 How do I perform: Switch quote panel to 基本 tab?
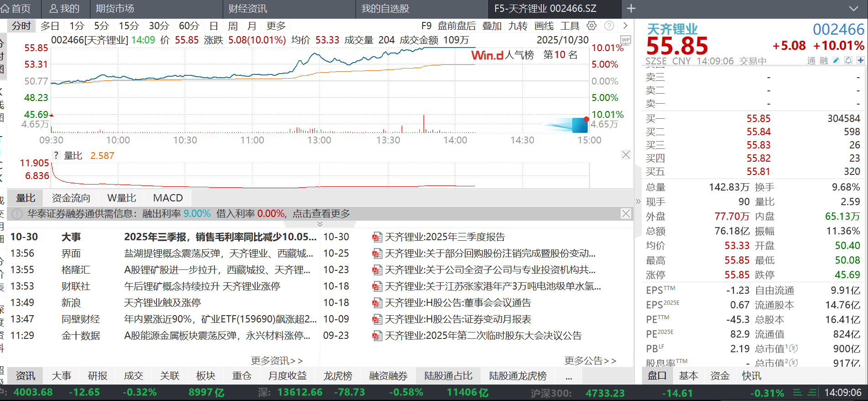688,376
